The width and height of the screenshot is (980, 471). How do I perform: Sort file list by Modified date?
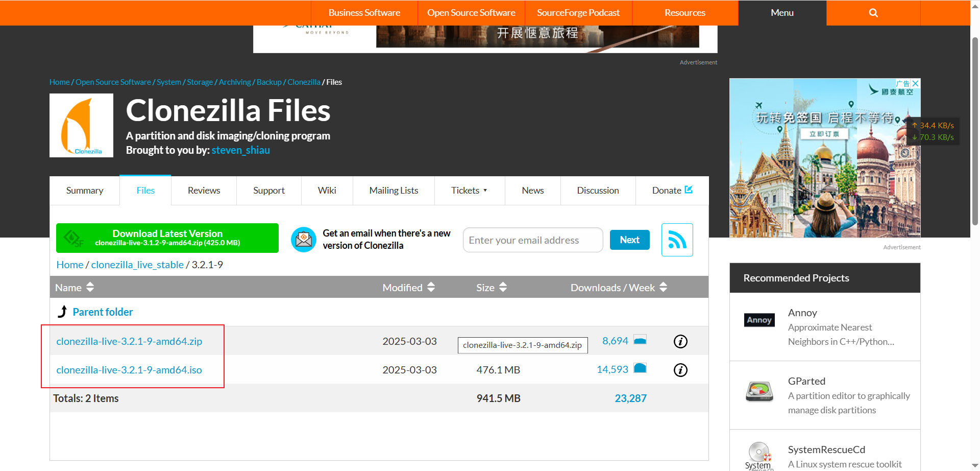click(408, 288)
